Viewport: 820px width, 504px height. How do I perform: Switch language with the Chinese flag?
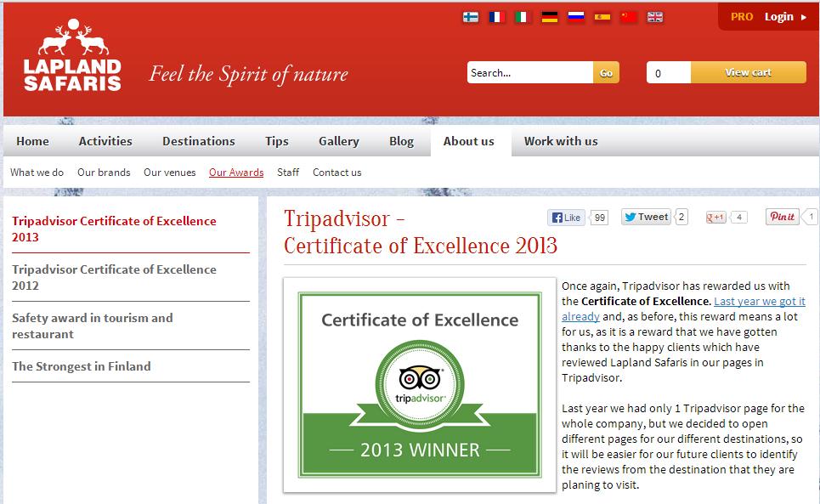point(629,17)
